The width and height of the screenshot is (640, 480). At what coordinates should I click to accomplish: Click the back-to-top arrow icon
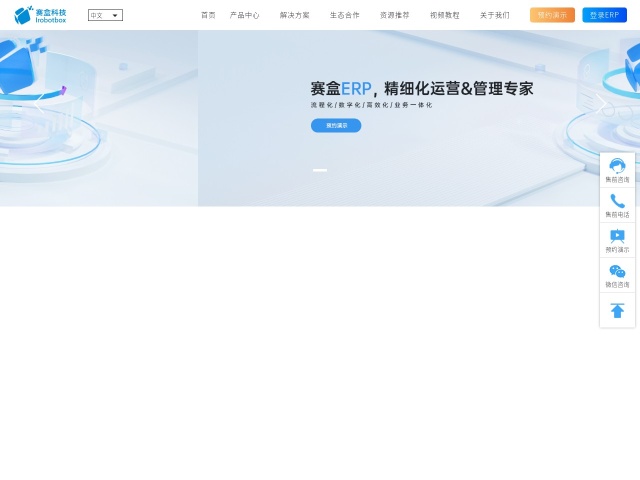[x=617, y=311]
